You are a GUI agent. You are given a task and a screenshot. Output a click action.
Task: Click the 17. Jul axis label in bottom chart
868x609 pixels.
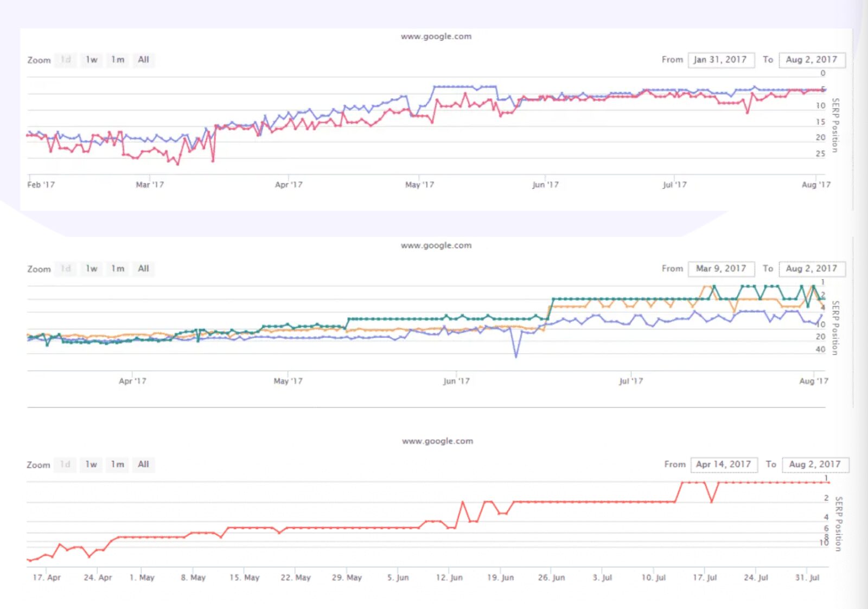(x=704, y=578)
